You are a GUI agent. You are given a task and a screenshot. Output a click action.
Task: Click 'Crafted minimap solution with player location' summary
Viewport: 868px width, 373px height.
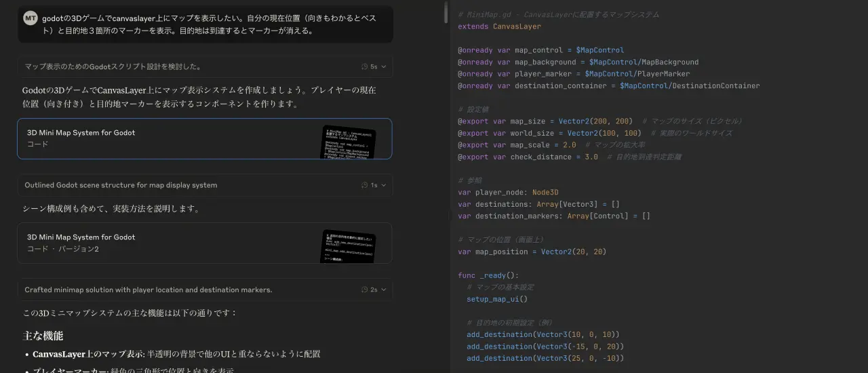[x=149, y=290]
